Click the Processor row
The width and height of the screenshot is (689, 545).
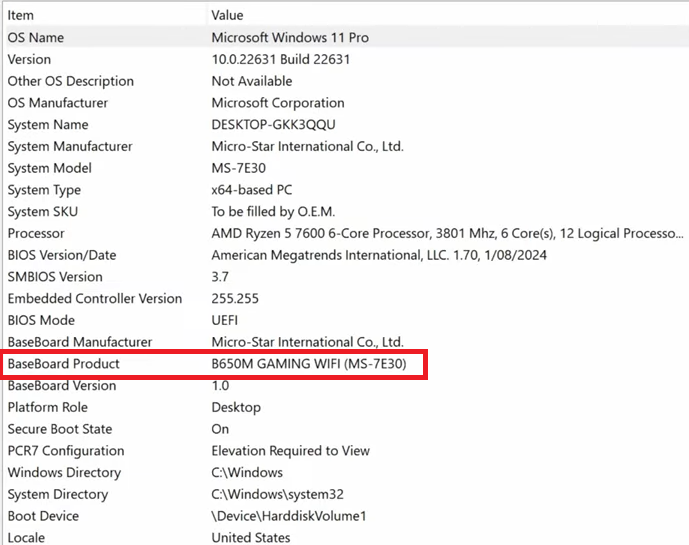coord(36,233)
